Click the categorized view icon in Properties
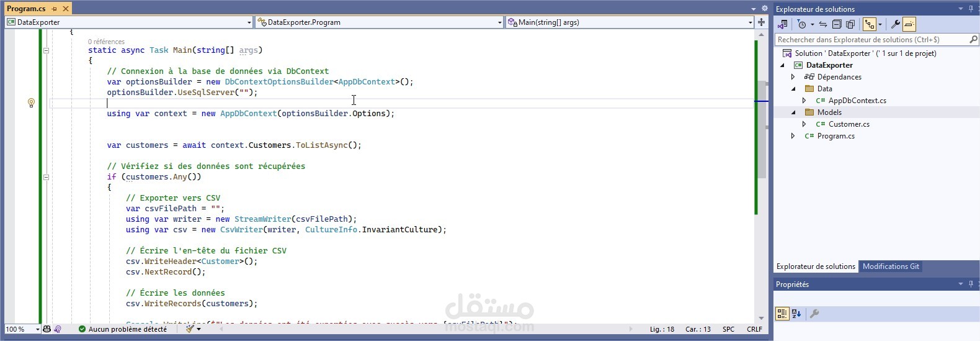Screen dimensions: 980x341 pos(782,314)
